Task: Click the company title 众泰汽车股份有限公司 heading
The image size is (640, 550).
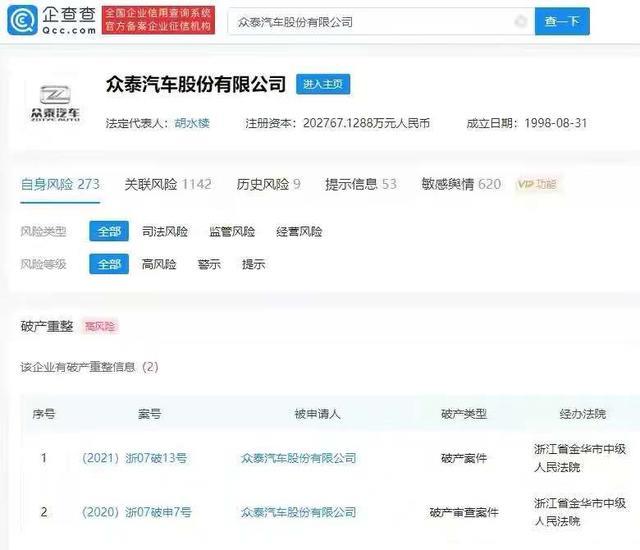Action: [x=196, y=84]
